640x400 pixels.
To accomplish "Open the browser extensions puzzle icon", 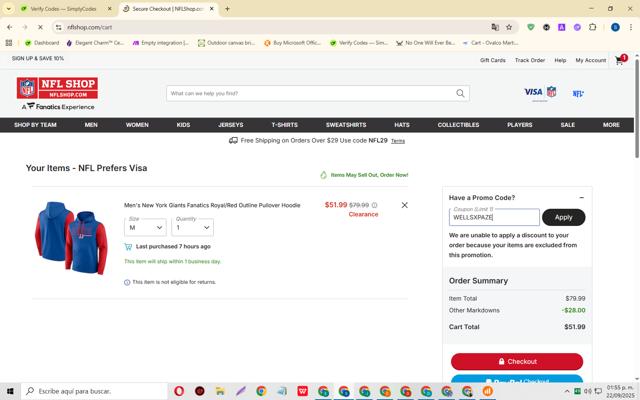I will pos(593,27).
